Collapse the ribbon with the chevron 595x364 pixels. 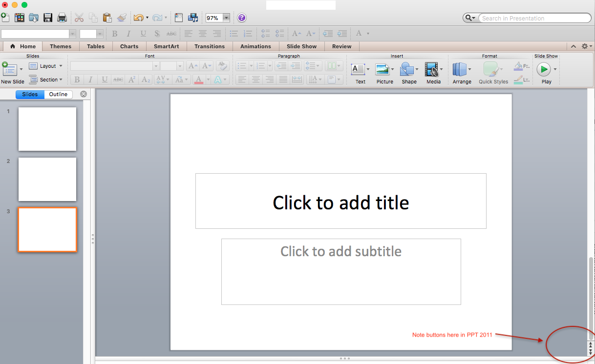574,46
